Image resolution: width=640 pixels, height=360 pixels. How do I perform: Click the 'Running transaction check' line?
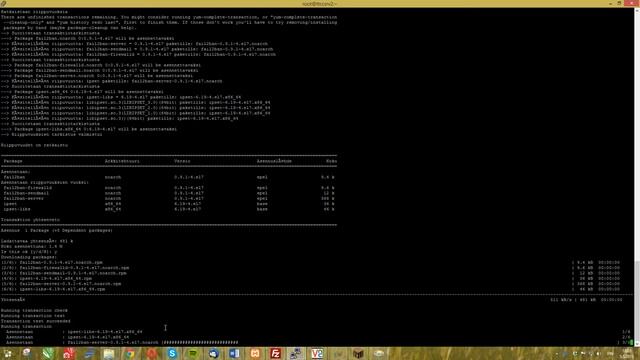click(x=34, y=310)
